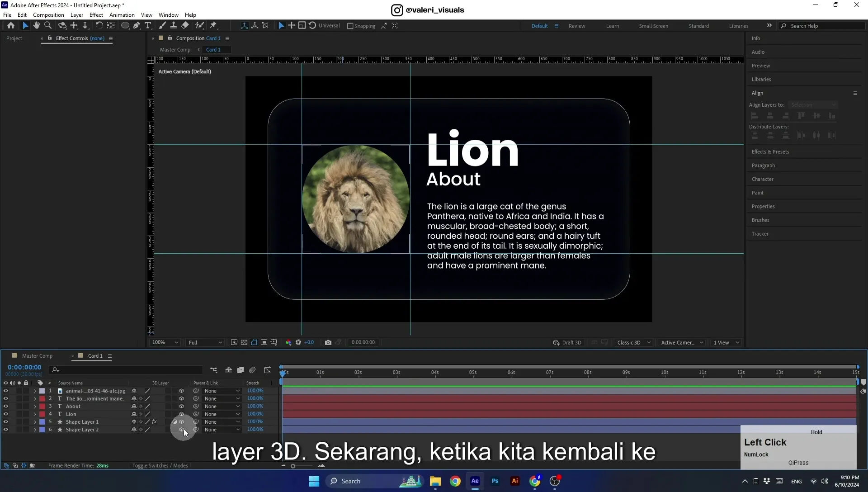Enable the Snapping checkbox
Viewport: 868px width, 492px height.
350,26
